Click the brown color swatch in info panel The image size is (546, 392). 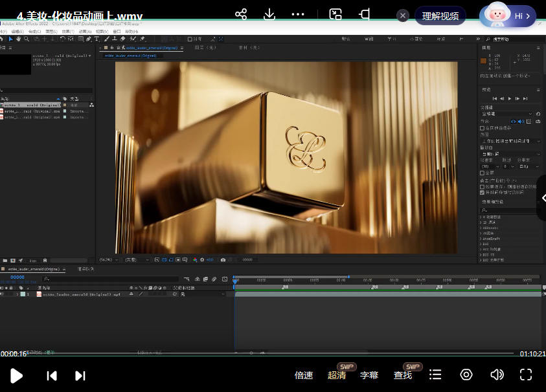click(484, 61)
